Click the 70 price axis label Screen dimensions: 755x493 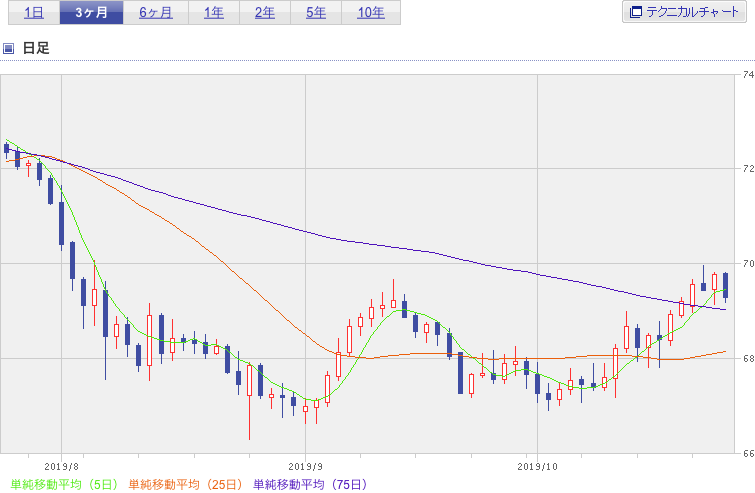(748, 264)
